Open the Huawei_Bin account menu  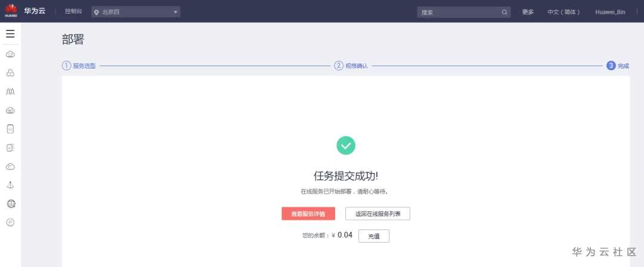click(x=611, y=12)
